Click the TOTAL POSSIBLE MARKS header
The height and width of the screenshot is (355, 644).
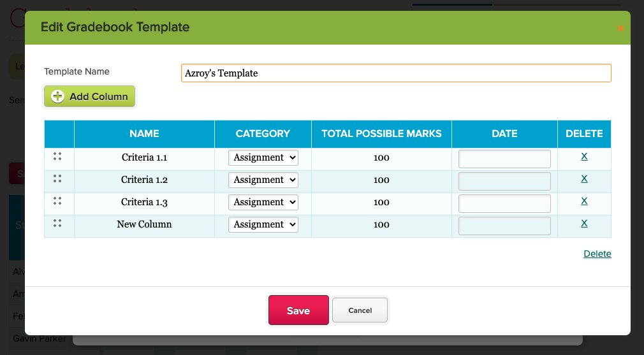pyautogui.click(x=381, y=134)
